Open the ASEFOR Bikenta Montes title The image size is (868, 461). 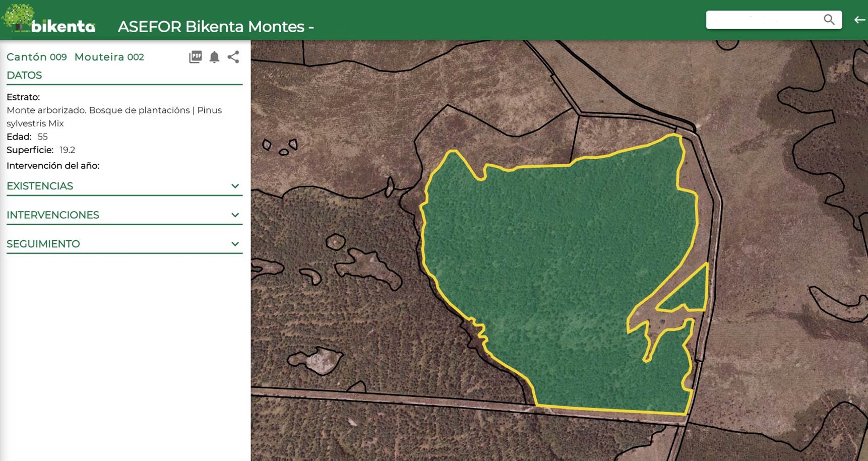tap(215, 27)
